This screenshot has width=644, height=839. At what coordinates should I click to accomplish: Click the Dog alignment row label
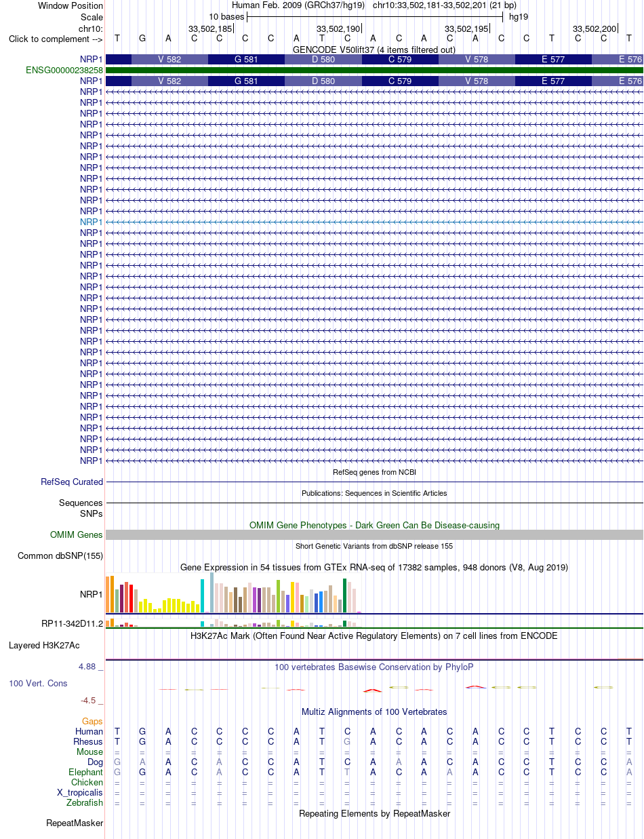(x=95, y=762)
